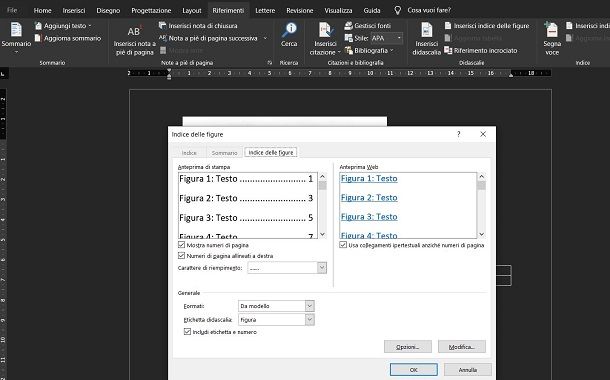610x380 pixels.
Task: Click web preview scroll down arrow
Action: [482, 234]
